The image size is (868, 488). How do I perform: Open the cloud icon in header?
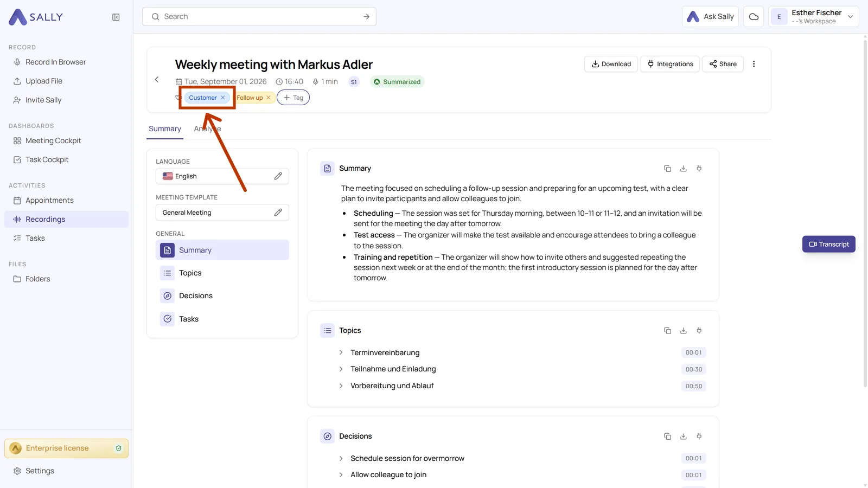(x=754, y=17)
